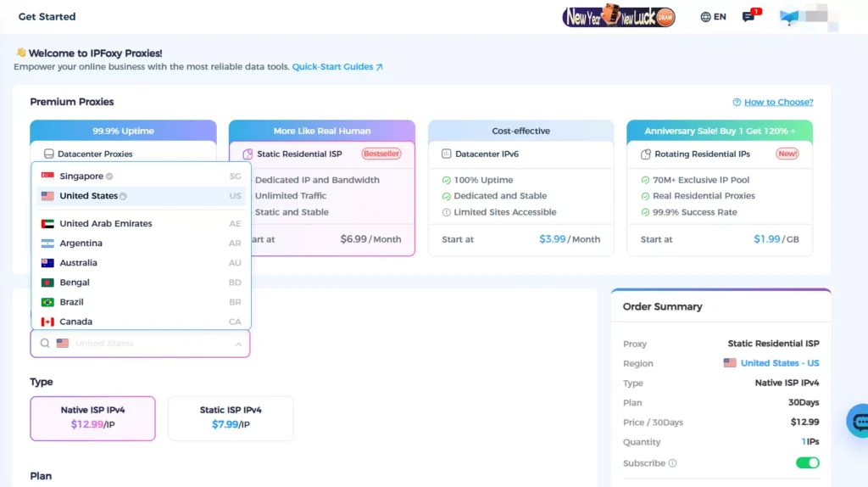Open the messages notification icon

[x=748, y=17]
